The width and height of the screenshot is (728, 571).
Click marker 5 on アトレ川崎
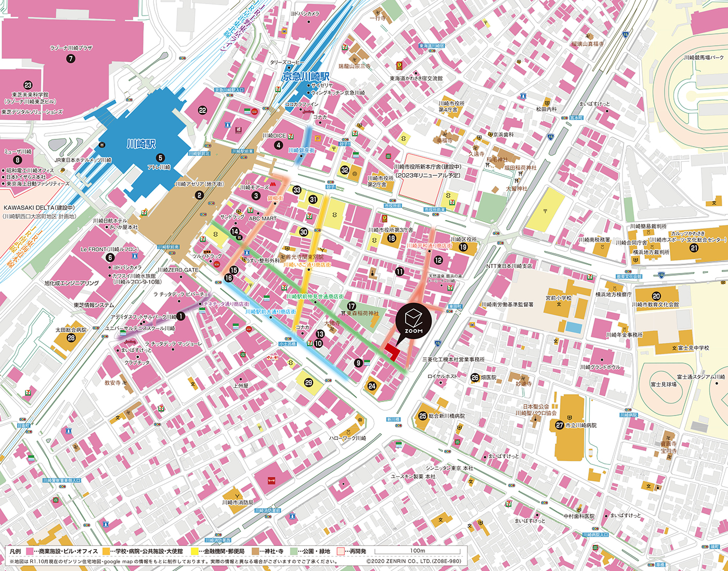click(160, 158)
